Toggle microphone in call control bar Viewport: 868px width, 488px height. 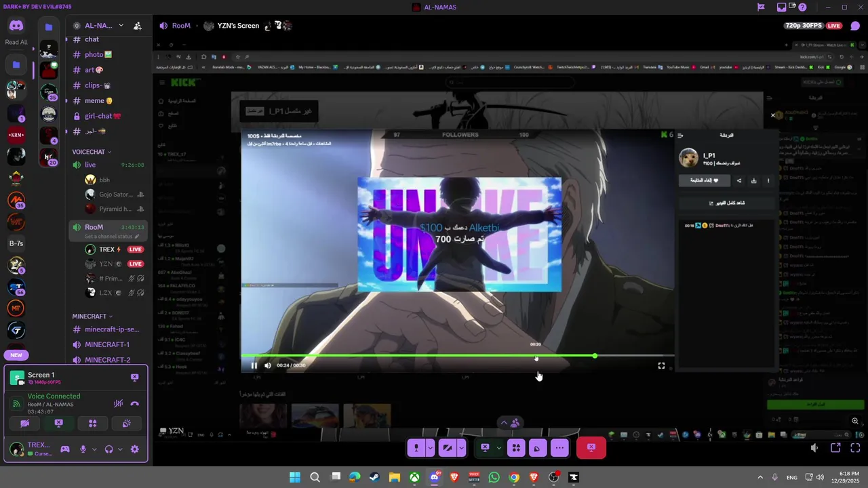416,448
